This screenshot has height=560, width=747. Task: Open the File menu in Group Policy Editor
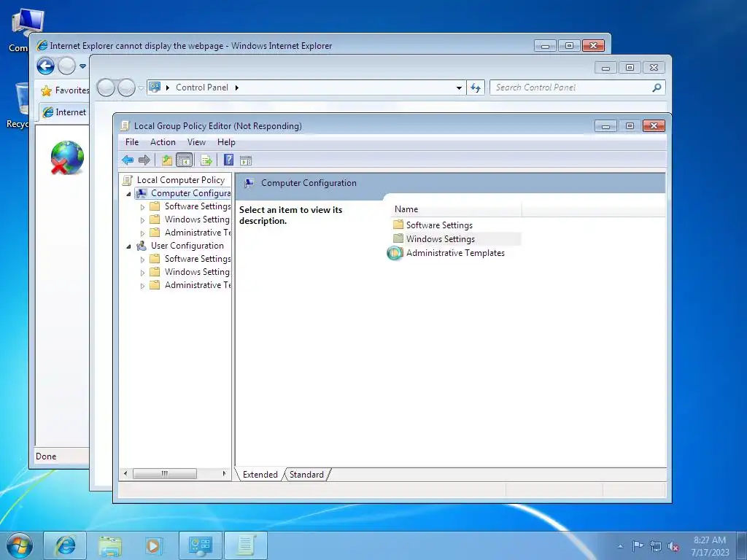(x=132, y=142)
